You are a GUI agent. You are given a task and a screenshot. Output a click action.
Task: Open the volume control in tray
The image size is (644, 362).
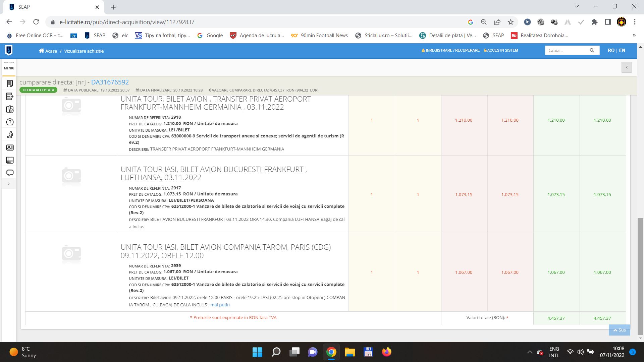point(580,352)
